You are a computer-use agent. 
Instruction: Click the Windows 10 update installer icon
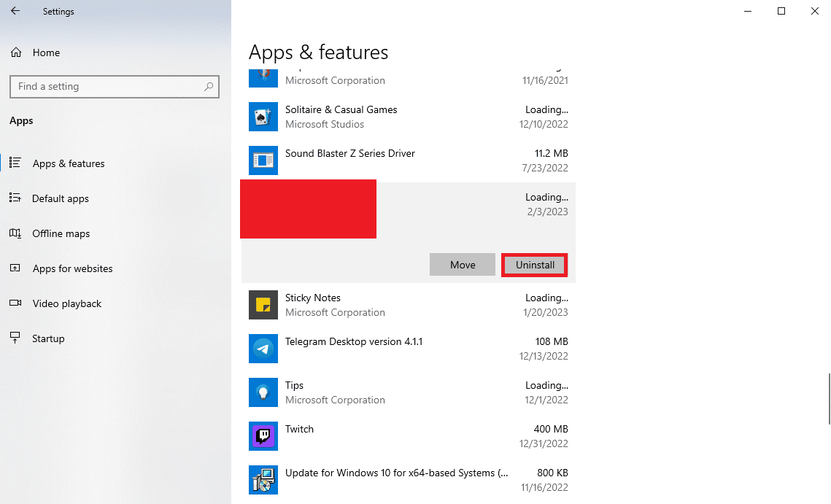pos(263,480)
